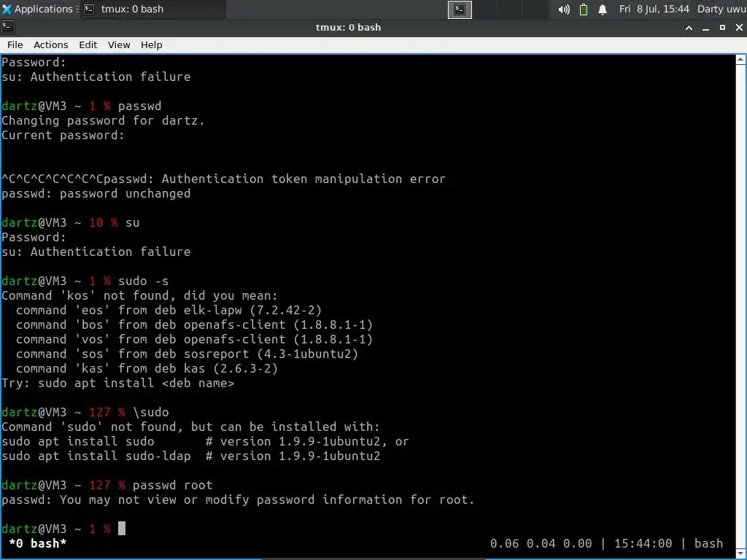The width and height of the screenshot is (747, 560).
Task: Check the battery indicator icon
Action: [x=583, y=9]
